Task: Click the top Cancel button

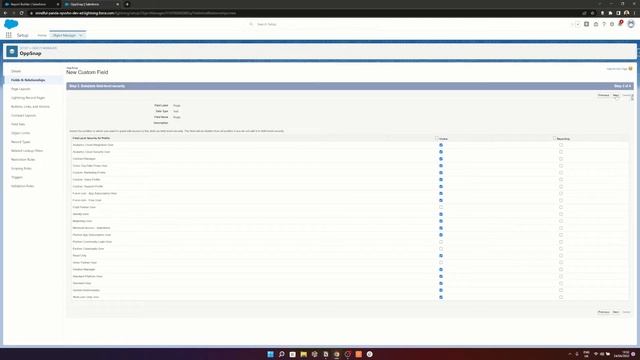Action: click(x=626, y=96)
